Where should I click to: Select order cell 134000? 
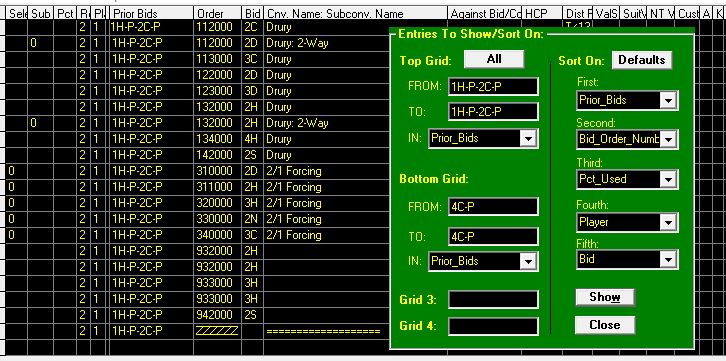218,139
